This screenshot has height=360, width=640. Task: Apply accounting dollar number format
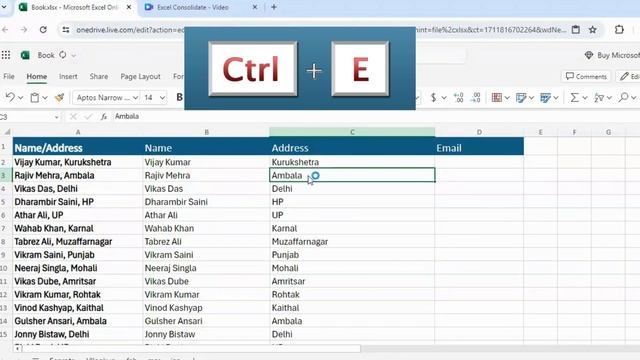pyautogui.click(x=433, y=98)
